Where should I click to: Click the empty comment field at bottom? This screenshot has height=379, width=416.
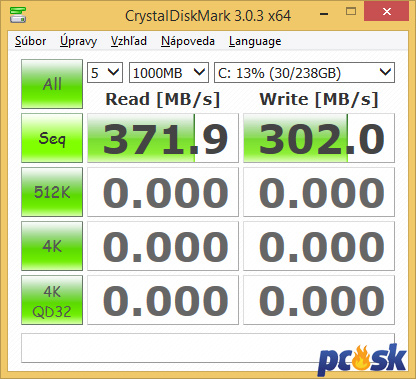208,348
